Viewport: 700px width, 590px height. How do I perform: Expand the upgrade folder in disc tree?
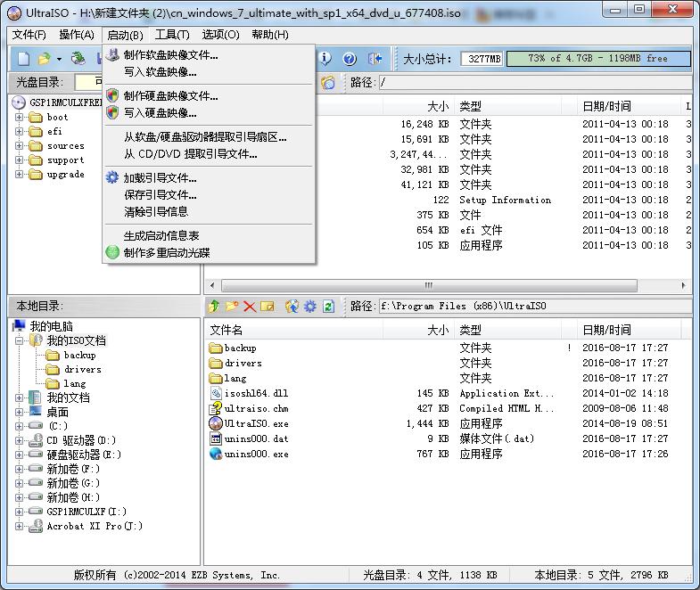(x=19, y=174)
